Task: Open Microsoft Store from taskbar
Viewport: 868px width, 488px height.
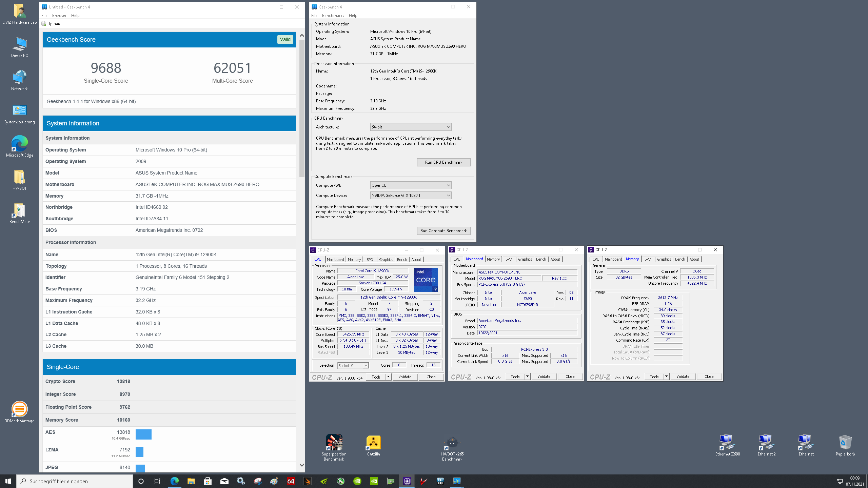Action: click(x=208, y=481)
